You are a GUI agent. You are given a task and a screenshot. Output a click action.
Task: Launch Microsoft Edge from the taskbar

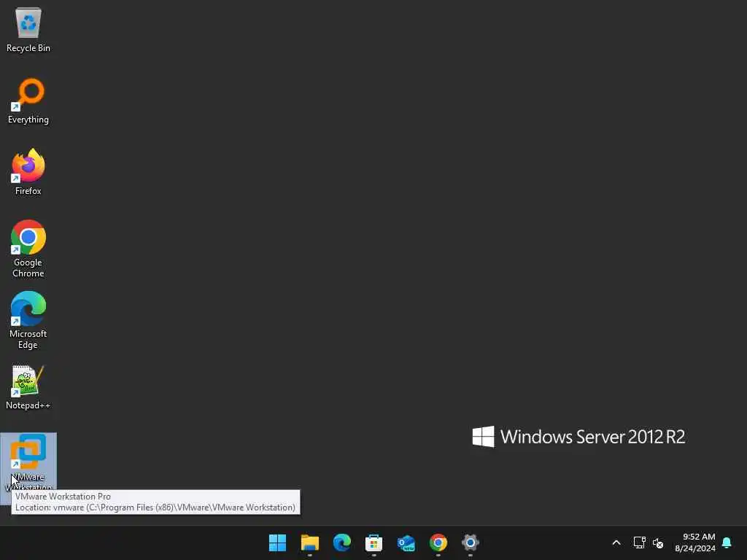point(342,542)
